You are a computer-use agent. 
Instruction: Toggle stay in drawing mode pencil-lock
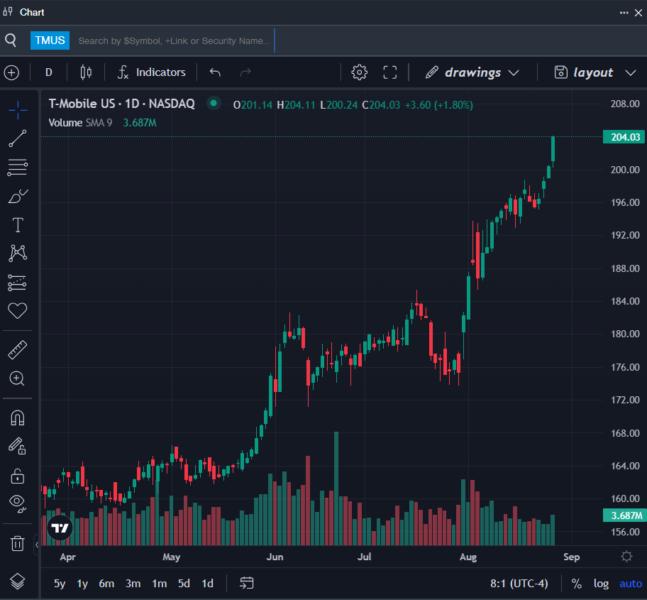point(17,446)
